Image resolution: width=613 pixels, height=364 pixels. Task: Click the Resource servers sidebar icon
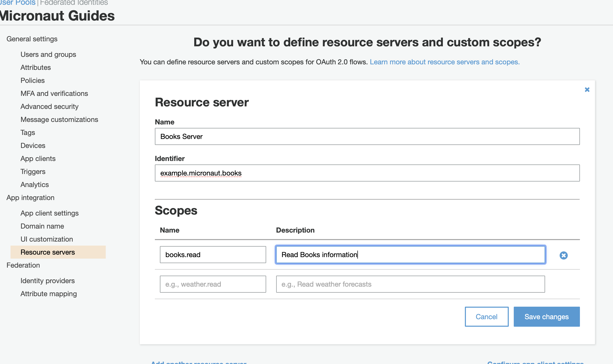[47, 252]
